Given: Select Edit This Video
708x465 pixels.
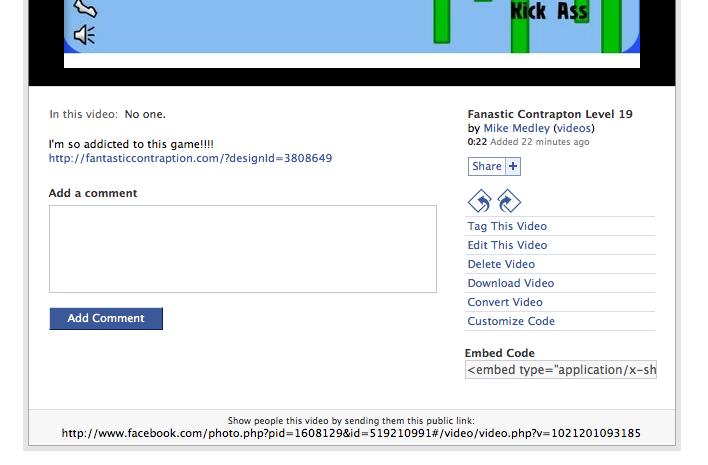Looking at the screenshot, I should pos(507,245).
